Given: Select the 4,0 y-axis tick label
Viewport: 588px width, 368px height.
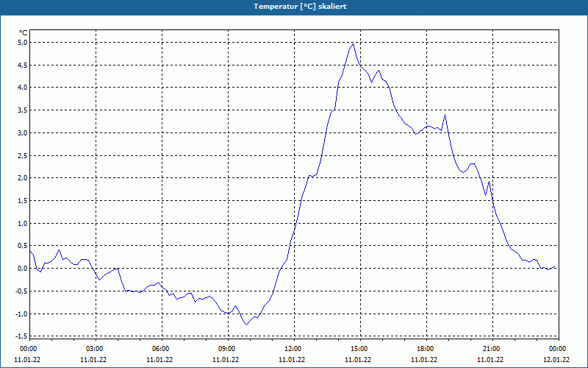Looking at the screenshot, I should (x=23, y=88).
